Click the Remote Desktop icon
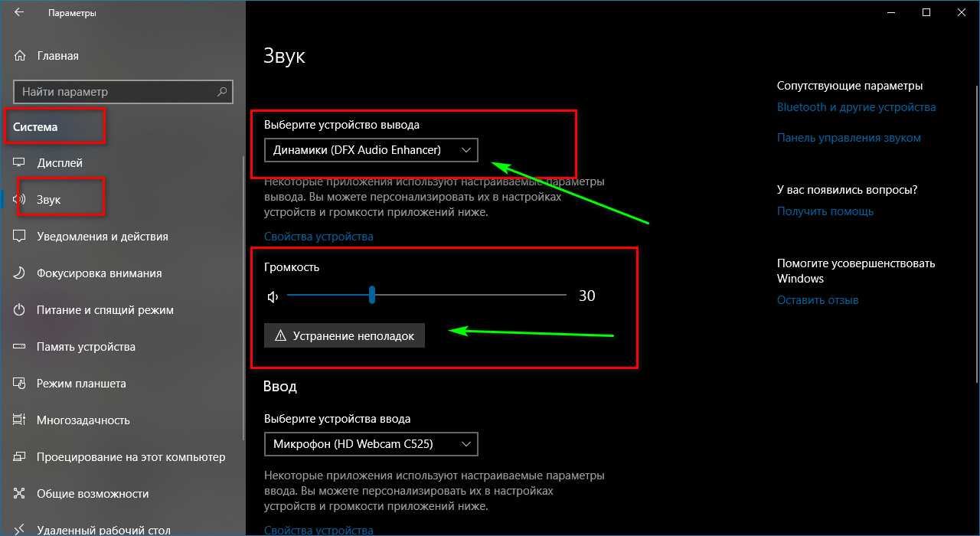This screenshot has height=536, width=980. pyautogui.click(x=20, y=530)
